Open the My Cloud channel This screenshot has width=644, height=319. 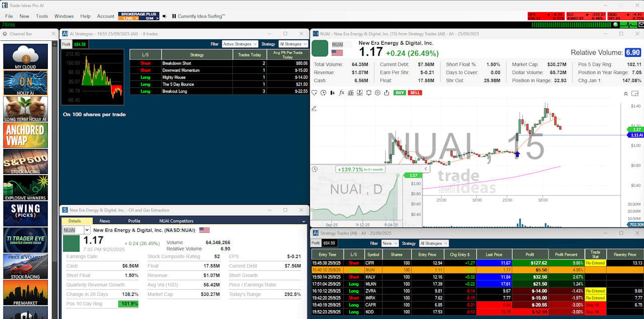[26, 56]
